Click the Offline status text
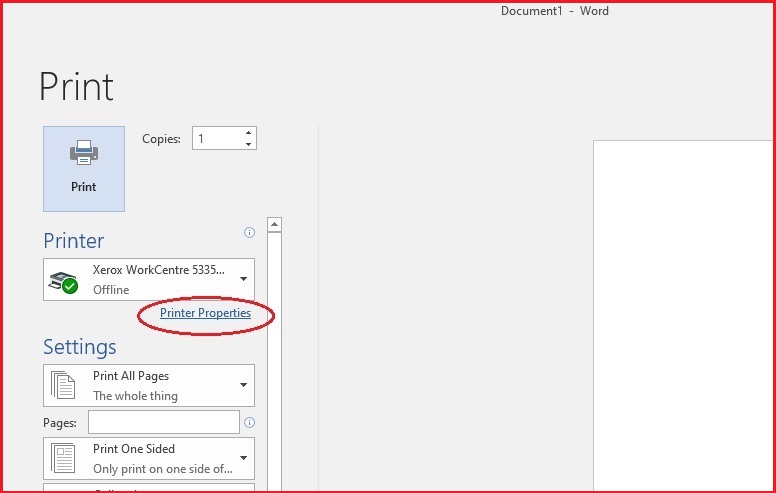Image resolution: width=776 pixels, height=493 pixels. (111, 290)
